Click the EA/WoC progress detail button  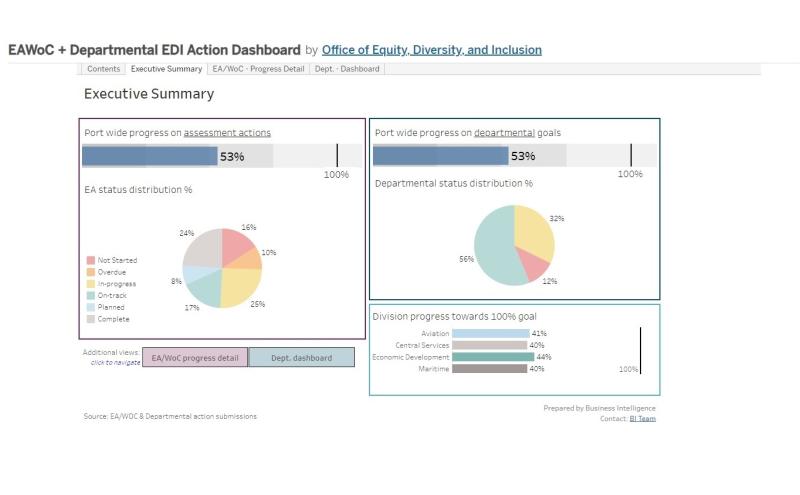click(x=195, y=358)
